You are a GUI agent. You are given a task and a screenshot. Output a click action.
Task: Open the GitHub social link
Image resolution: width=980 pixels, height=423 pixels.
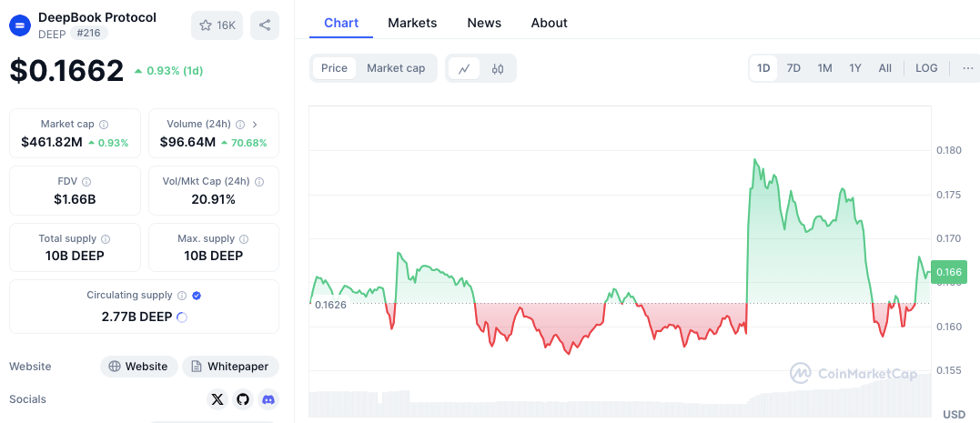(243, 399)
